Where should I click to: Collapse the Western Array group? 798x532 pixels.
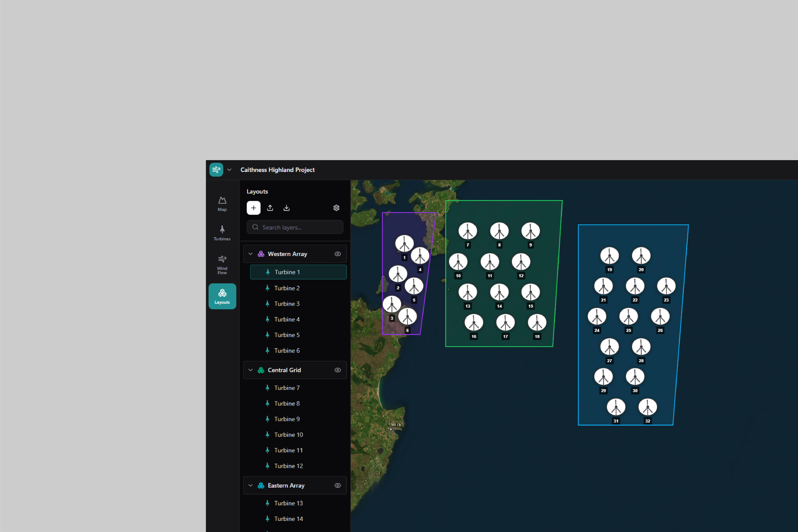250,254
